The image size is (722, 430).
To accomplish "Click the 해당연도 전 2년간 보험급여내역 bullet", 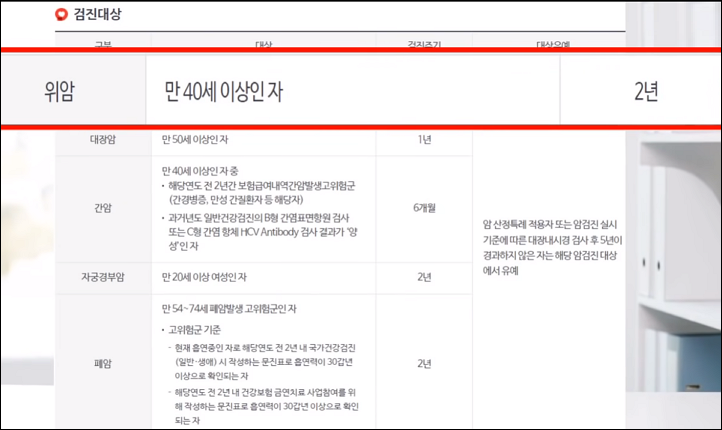I will (262, 186).
